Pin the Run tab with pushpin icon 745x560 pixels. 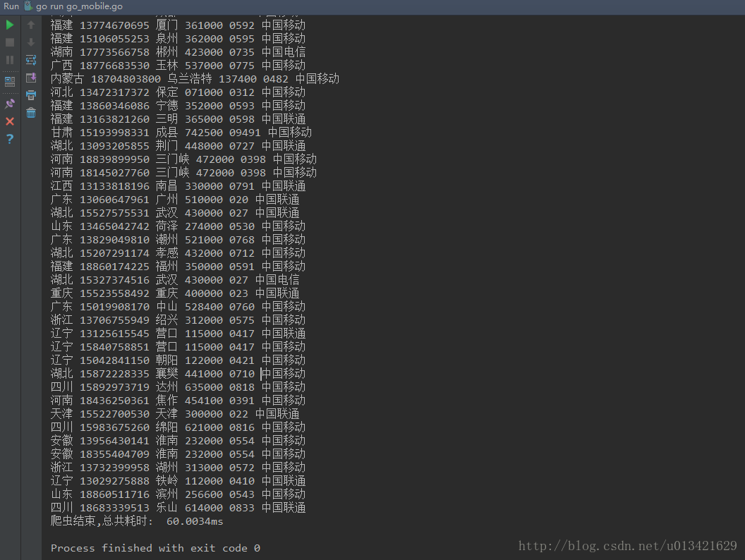pos(9,104)
